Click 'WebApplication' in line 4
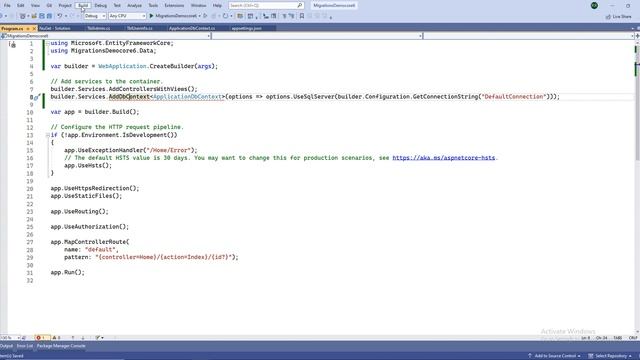 click(122, 66)
